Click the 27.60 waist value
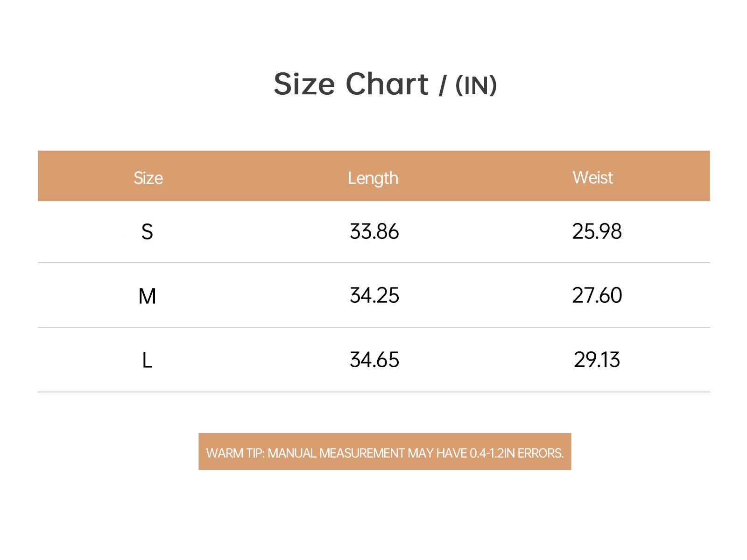This screenshot has height=560, width=747. tap(597, 295)
